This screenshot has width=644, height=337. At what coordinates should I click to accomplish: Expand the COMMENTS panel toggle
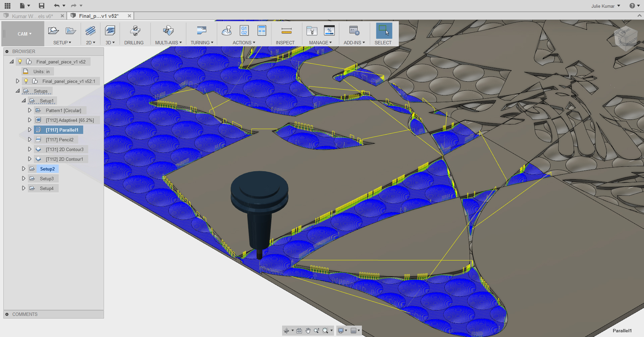pos(7,314)
